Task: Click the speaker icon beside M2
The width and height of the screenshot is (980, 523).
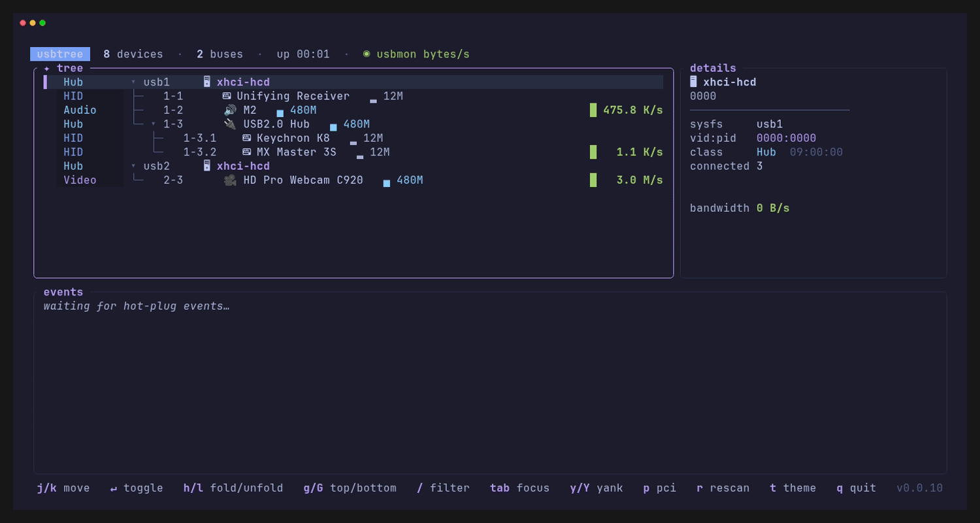Action: 230,110
